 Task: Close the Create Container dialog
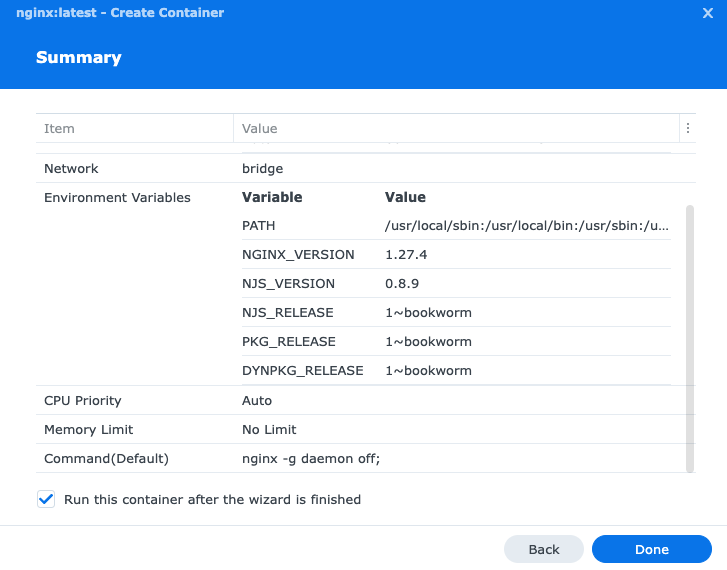point(708,13)
